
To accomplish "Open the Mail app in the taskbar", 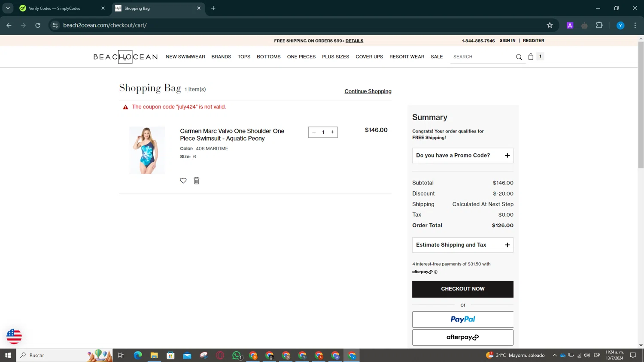I will 187,355.
